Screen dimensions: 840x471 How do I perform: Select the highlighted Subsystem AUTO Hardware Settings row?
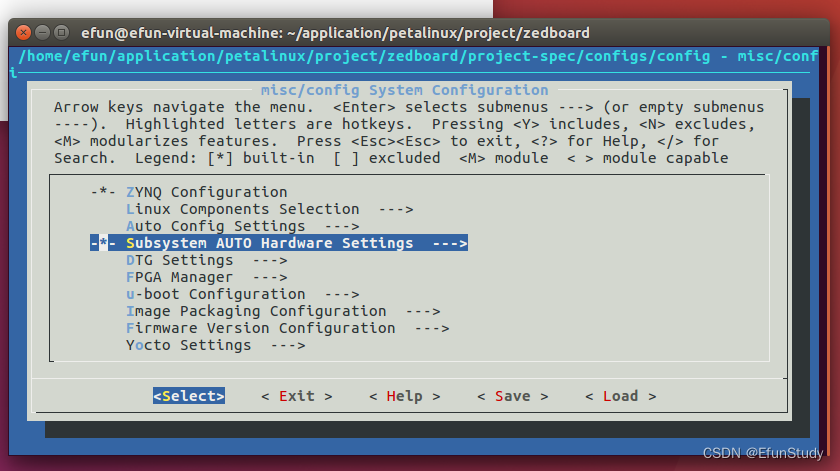pyautogui.click(x=279, y=243)
